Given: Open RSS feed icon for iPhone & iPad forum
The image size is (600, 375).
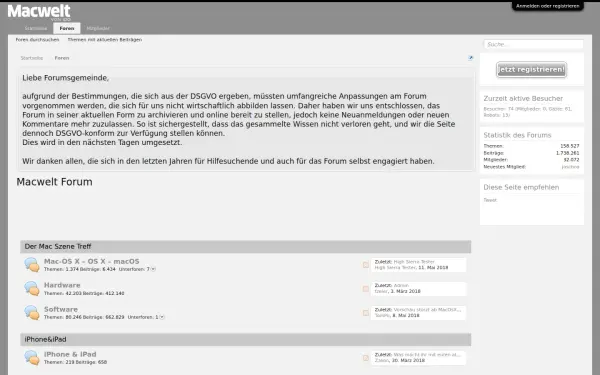Looking at the screenshot, I should [x=366, y=358].
